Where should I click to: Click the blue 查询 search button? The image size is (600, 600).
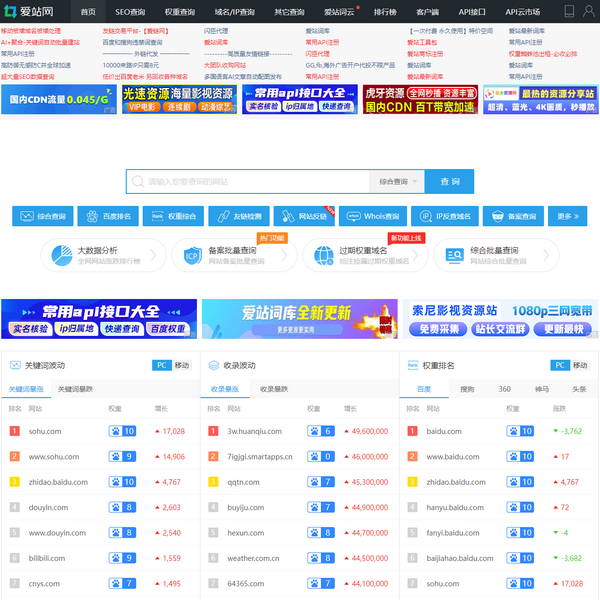[x=449, y=182]
